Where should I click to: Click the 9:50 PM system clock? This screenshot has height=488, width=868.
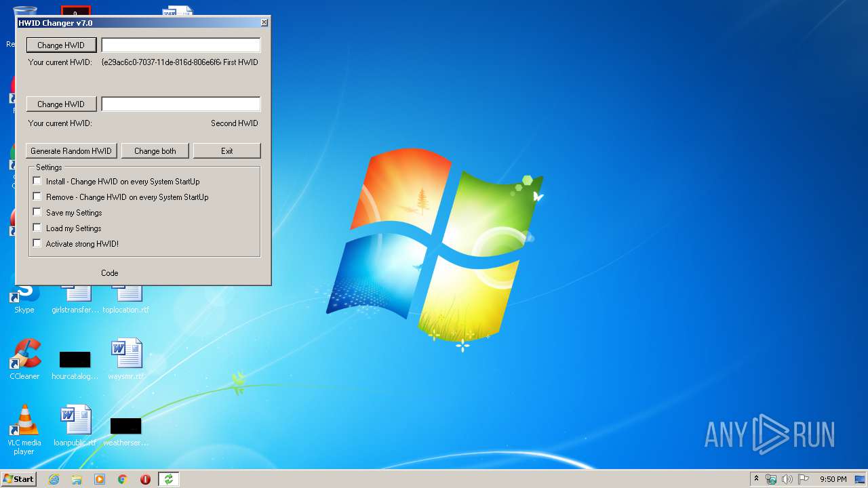click(x=833, y=479)
